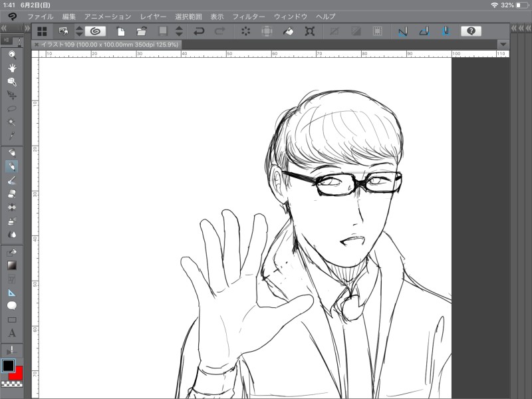Toggle Snap to Special Ruler
Viewport: 532px width, 399px height.
point(424,31)
